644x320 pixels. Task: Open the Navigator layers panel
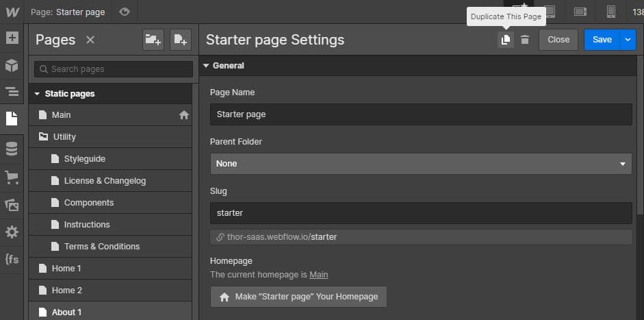[x=12, y=91]
